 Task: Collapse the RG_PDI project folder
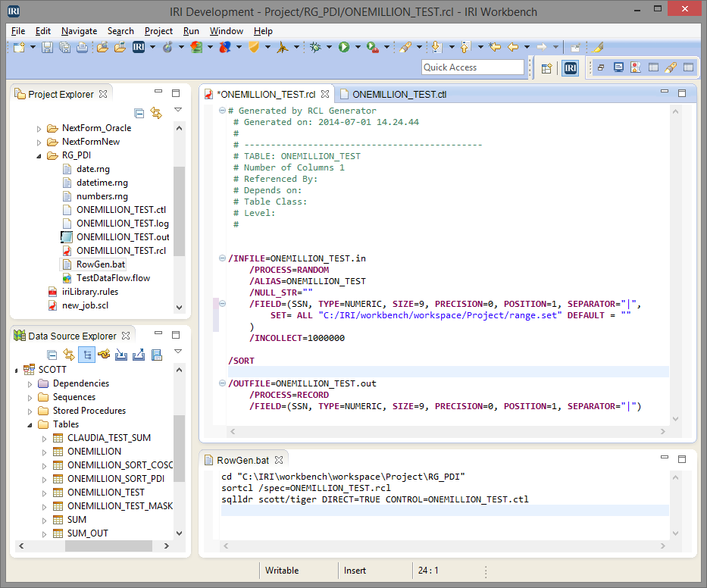[39, 156]
